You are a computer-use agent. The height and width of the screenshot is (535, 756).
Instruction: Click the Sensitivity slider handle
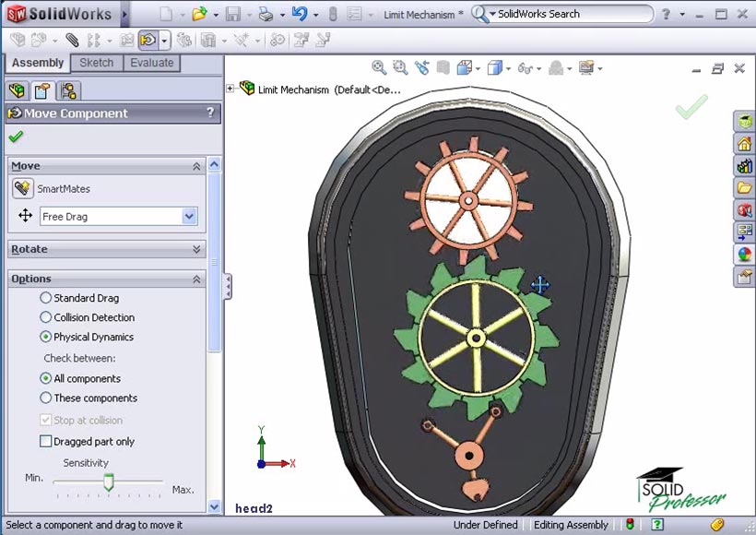point(108,481)
